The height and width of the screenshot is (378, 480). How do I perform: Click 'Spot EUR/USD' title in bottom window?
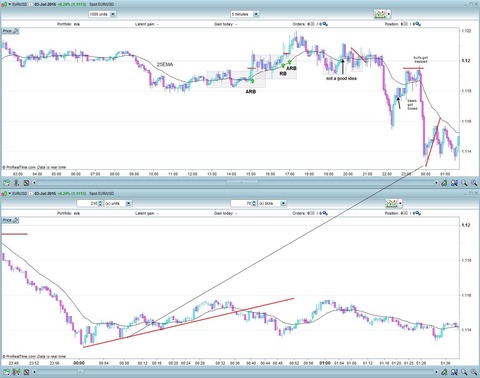[102, 193]
